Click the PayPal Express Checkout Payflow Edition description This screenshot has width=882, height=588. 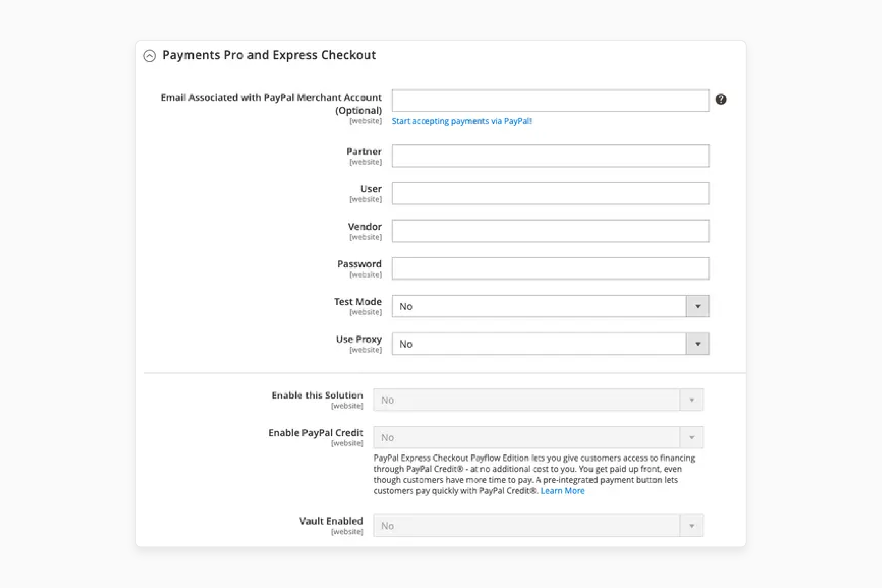coord(534,474)
